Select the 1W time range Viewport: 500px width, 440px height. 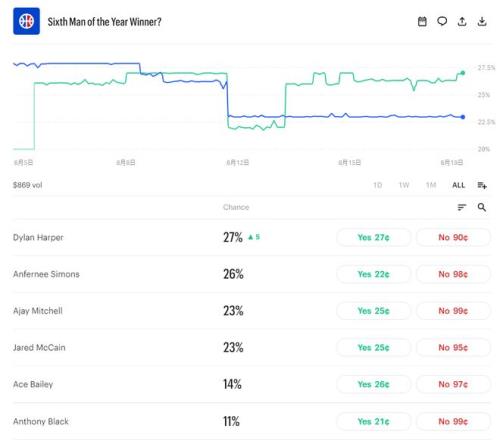[404, 185]
